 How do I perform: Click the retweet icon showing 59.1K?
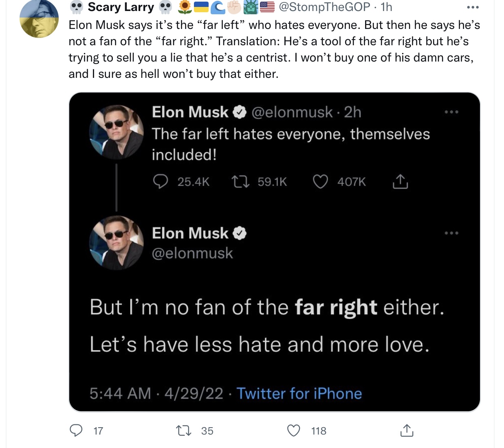point(240,181)
